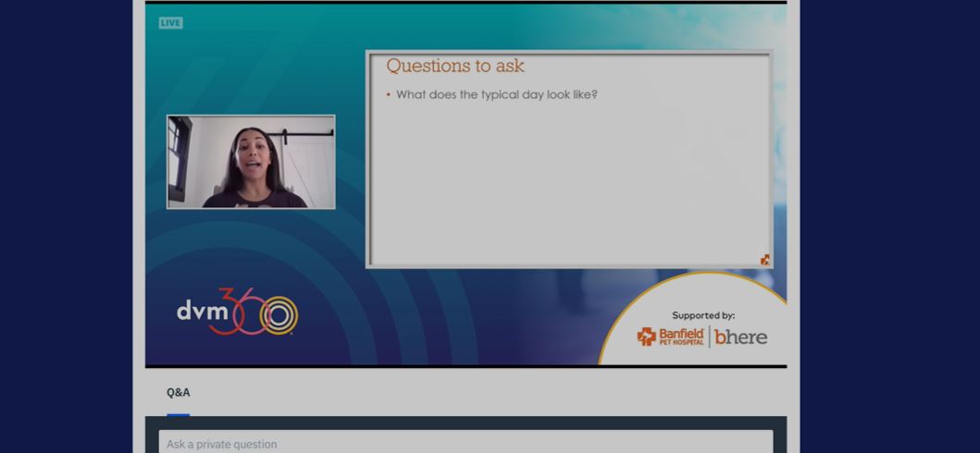Viewport: 980px width, 453px height.
Task: Click the 'Supported by:' text
Action: click(x=703, y=316)
